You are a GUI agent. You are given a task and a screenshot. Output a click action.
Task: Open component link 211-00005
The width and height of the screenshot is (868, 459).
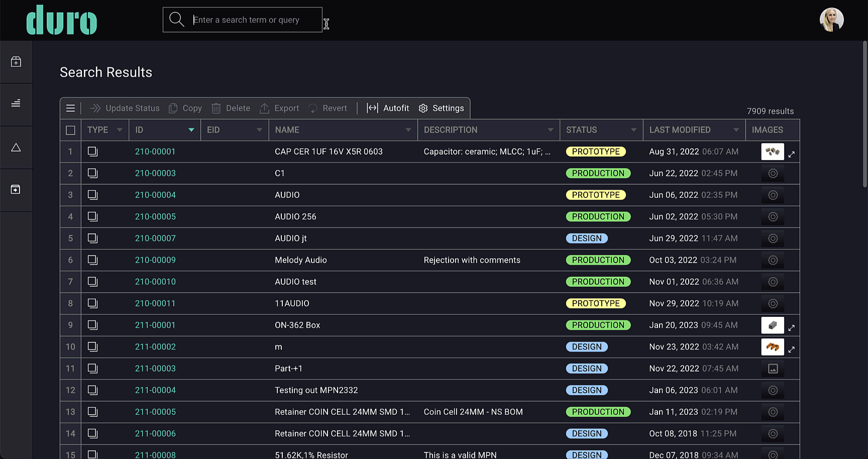point(155,412)
